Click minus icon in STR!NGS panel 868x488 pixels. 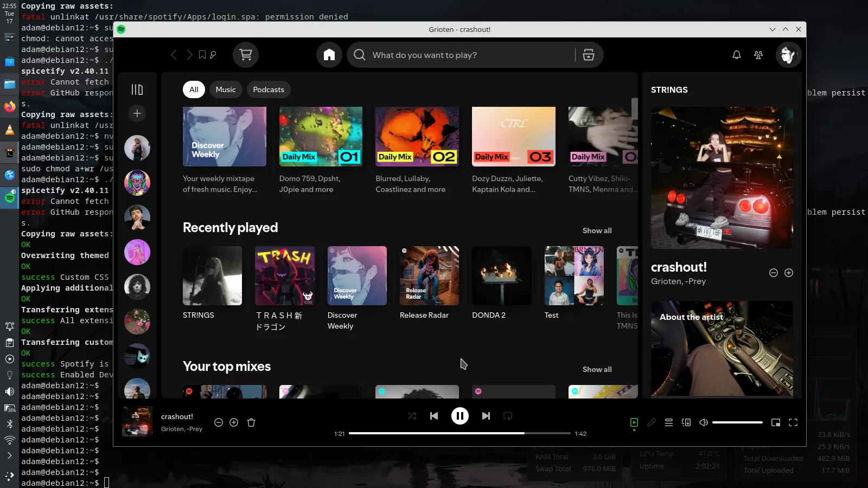pos(774,273)
